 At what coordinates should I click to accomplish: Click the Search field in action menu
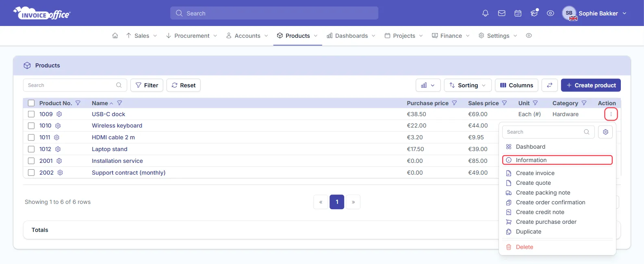[x=549, y=132]
